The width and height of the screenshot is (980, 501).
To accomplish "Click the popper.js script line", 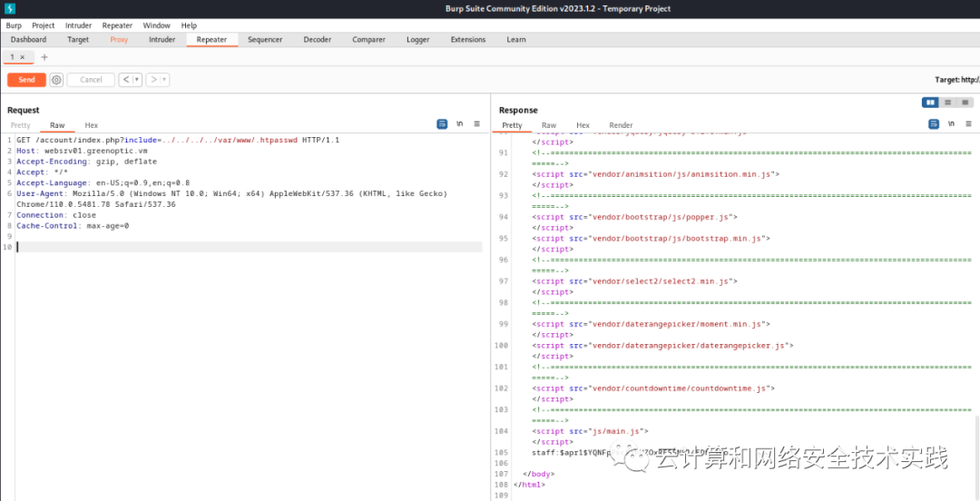I will [x=635, y=217].
